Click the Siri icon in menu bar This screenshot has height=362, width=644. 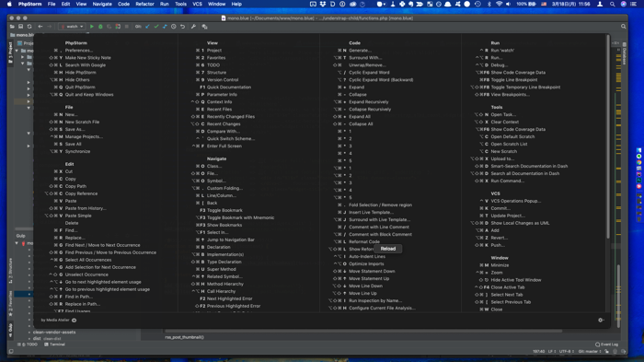pyautogui.click(x=624, y=4)
